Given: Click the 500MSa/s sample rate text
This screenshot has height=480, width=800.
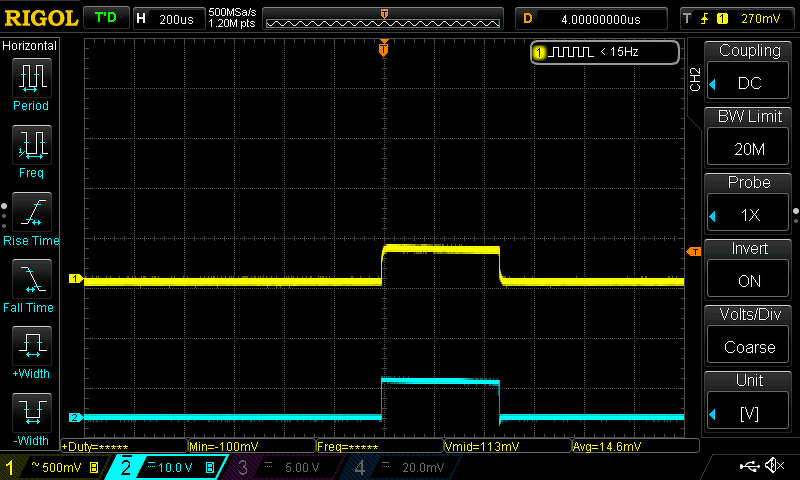Looking at the screenshot, I should pos(232,13).
